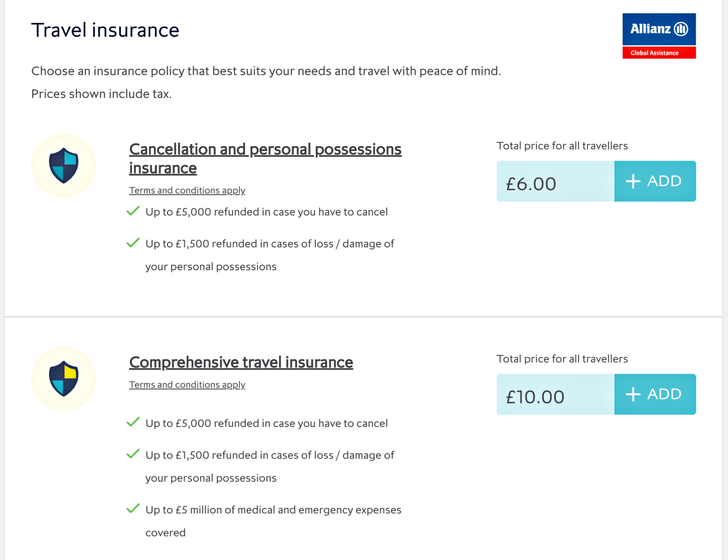Add the £10.00 comprehensive insurance policy
This screenshot has height=560, width=728.
pyautogui.click(x=655, y=394)
